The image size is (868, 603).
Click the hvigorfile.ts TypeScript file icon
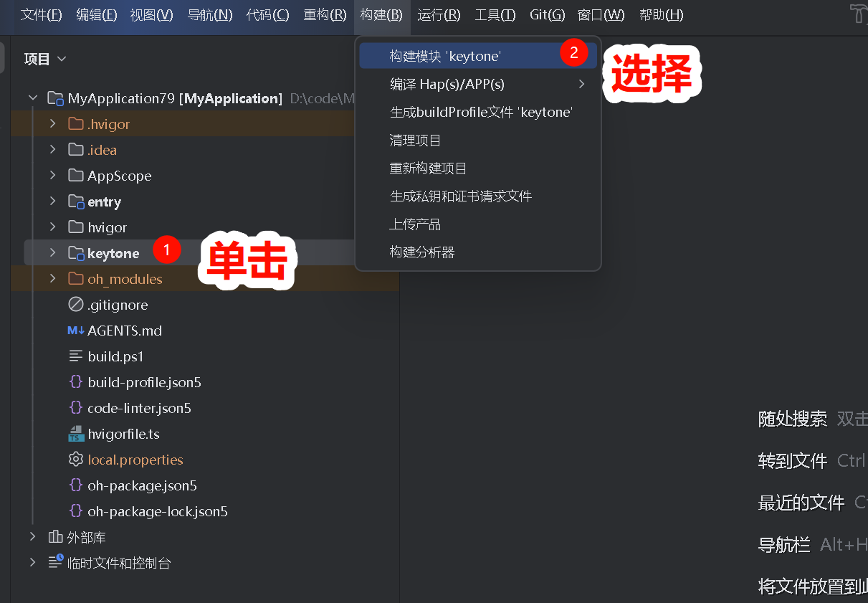[76, 434]
